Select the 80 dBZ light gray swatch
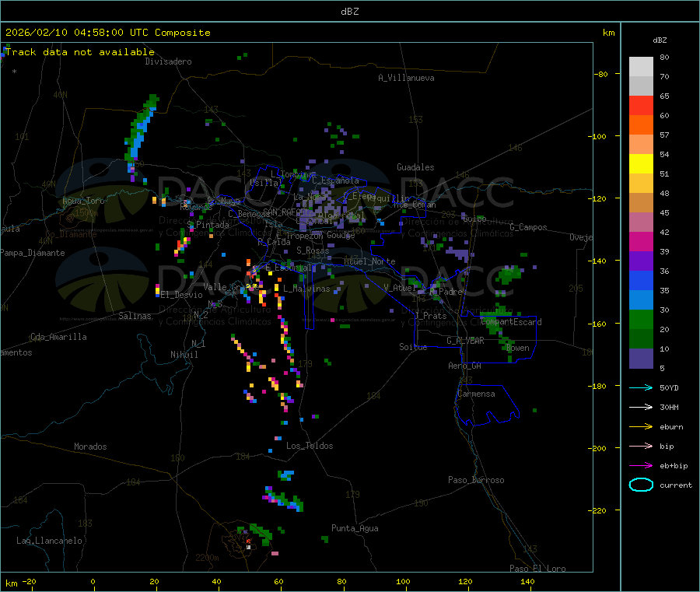The height and width of the screenshot is (592, 700). [x=641, y=67]
